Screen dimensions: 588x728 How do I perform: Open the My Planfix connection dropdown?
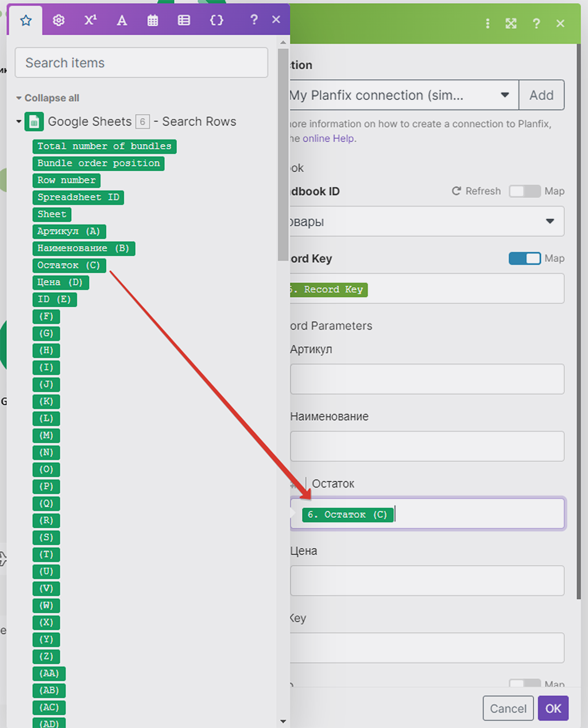[x=404, y=95]
